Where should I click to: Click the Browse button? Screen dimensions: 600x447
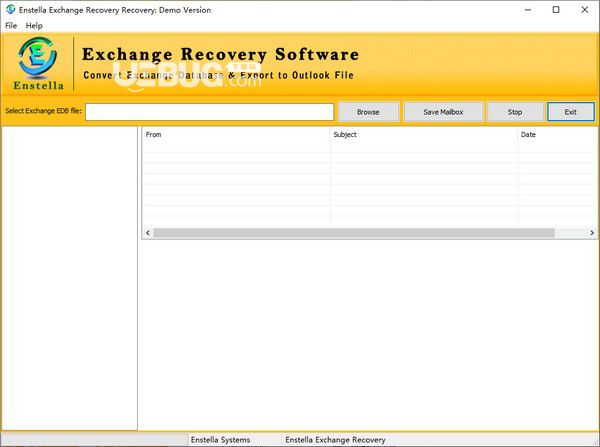[x=368, y=112]
